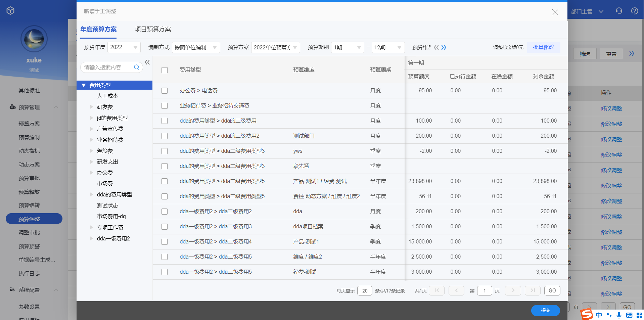
Task: Click the 系统配置 sidebar icon
Action: [x=12, y=290]
